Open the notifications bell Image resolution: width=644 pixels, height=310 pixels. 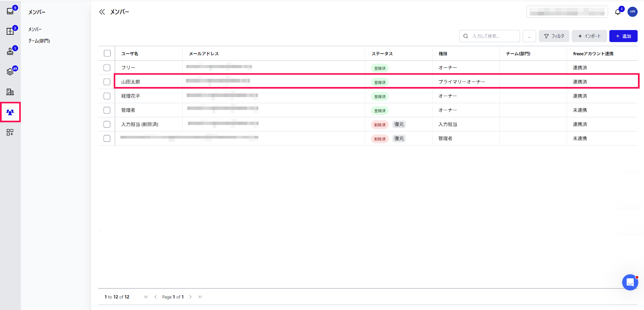click(618, 12)
